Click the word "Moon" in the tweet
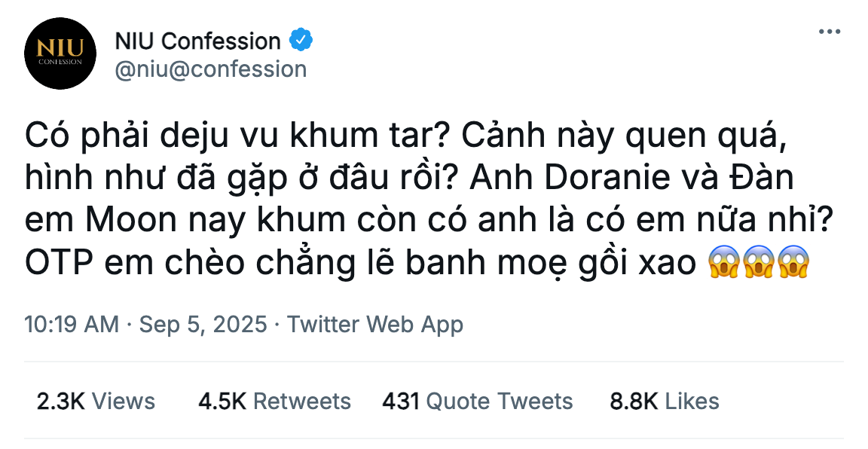Viewport: 868px width, 449px height. click(124, 221)
